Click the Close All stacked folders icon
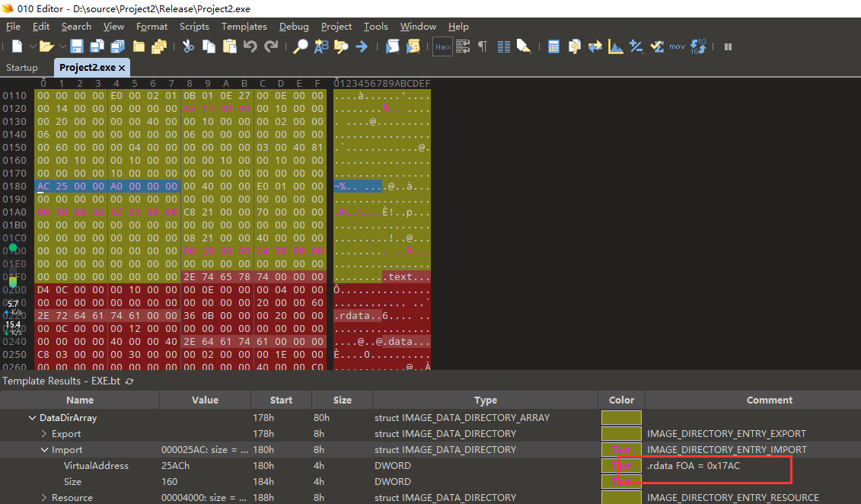The width and height of the screenshot is (861, 504). pos(159,46)
